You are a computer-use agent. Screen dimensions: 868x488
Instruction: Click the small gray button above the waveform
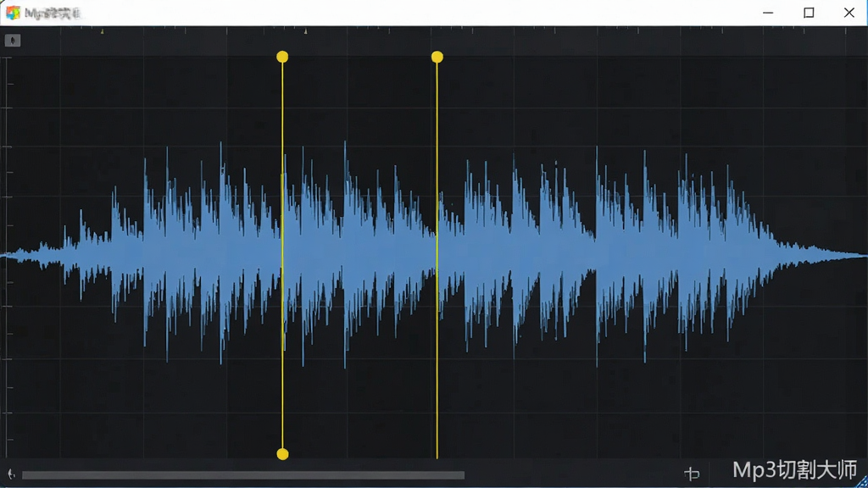tap(12, 41)
